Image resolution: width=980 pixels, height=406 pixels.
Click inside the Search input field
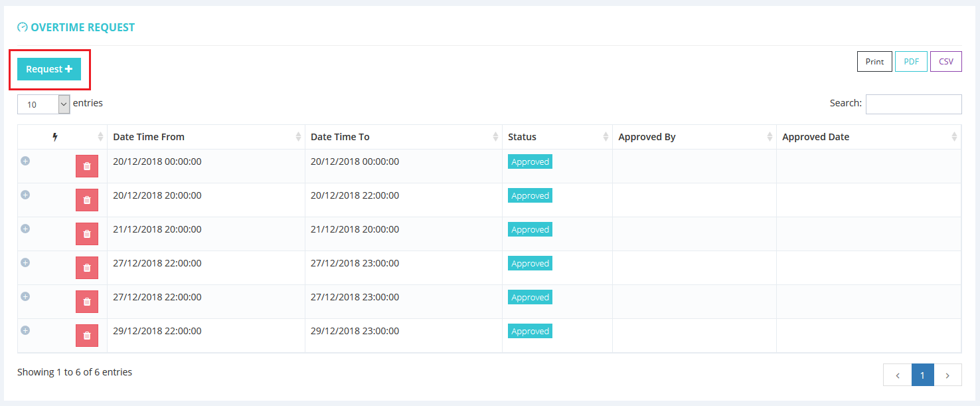coord(913,104)
